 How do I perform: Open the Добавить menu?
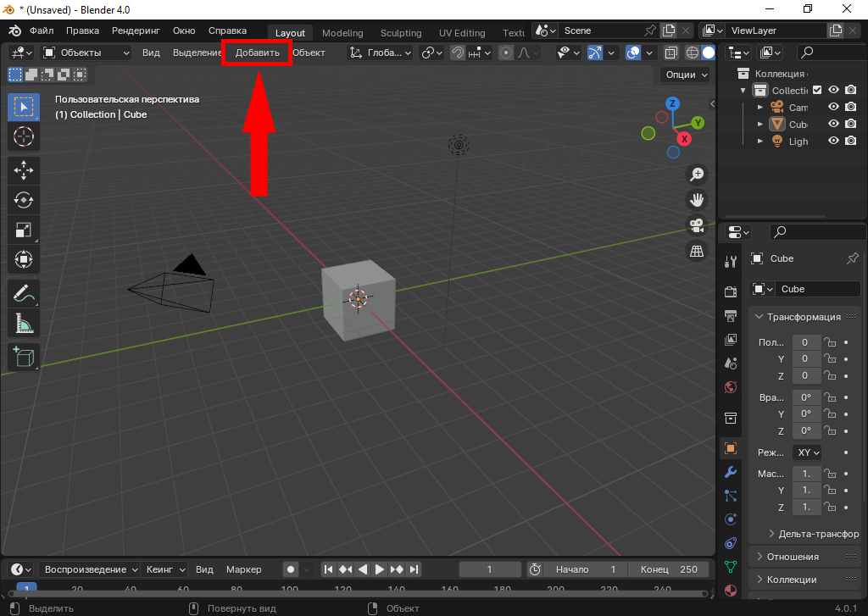pos(257,53)
